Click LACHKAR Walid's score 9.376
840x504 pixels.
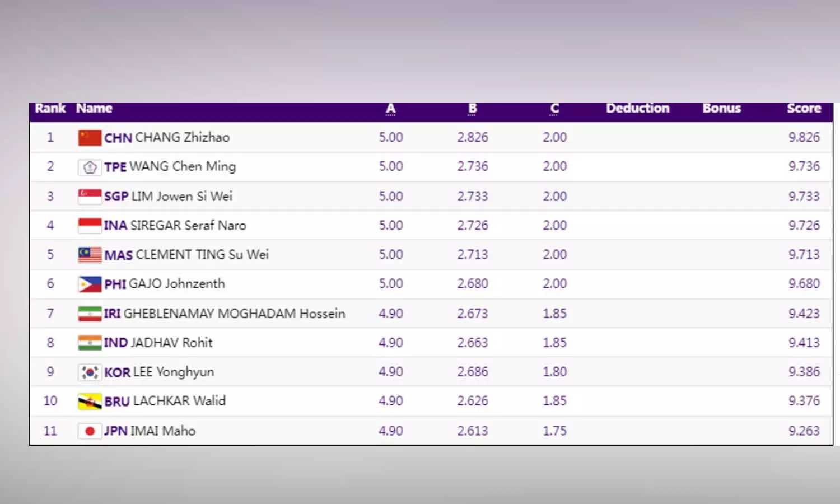click(x=804, y=401)
